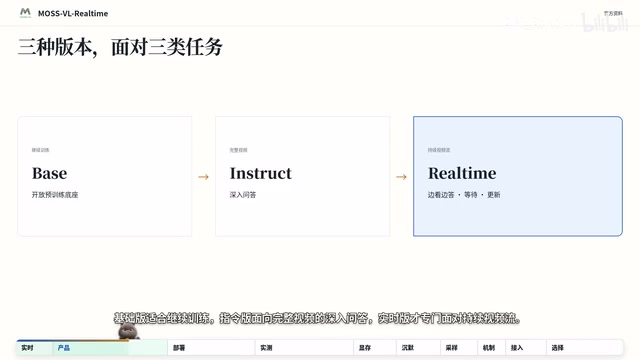The height and width of the screenshot is (360, 640).
Task: Click the Base card description 开放预训练底座
Action: [55, 195]
